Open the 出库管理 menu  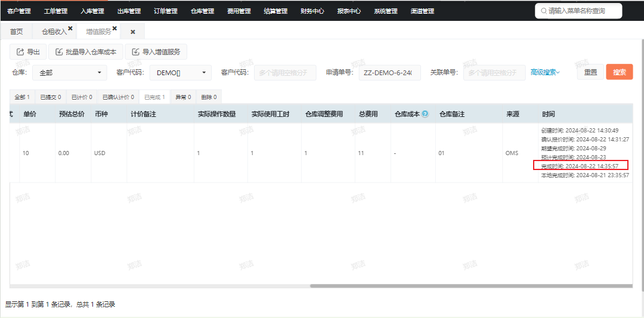(129, 11)
